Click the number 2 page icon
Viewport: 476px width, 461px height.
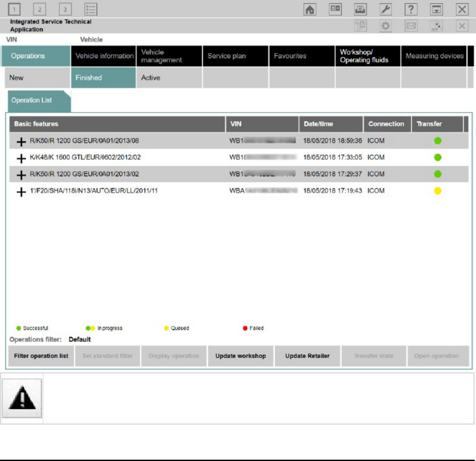pos(39,10)
